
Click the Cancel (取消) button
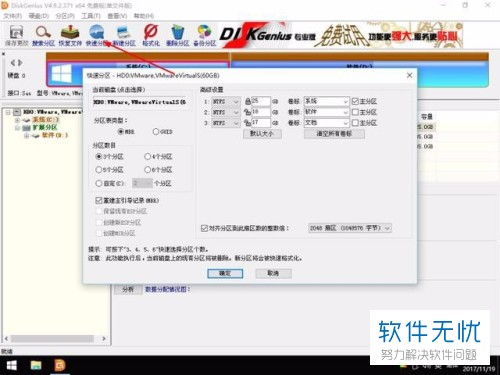[273, 273]
